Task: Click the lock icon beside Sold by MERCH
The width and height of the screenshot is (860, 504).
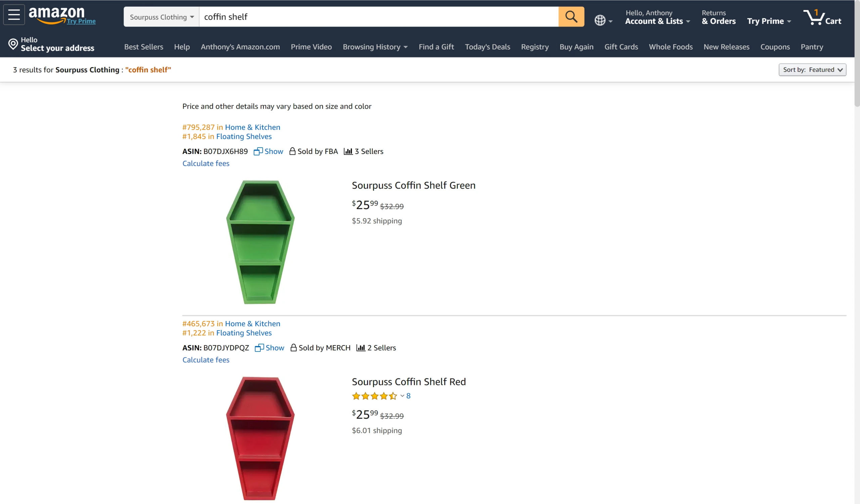Action: (x=293, y=348)
